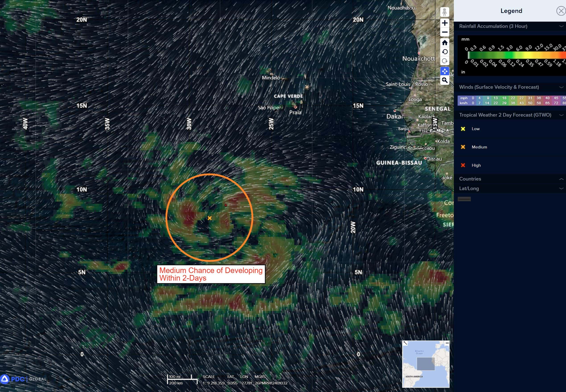Click the overview map extent rectangle
This screenshot has height=392, width=566.
pyautogui.click(x=426, y=364)
